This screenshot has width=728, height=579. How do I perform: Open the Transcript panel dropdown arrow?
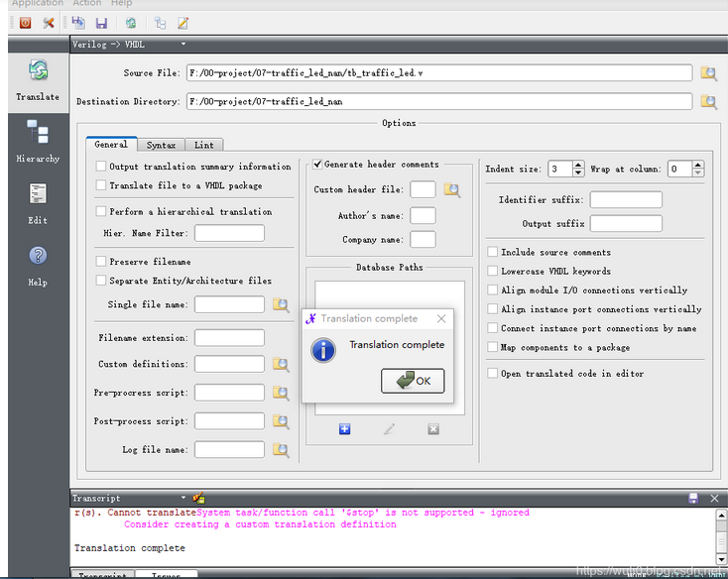click(x=183, y=498)
